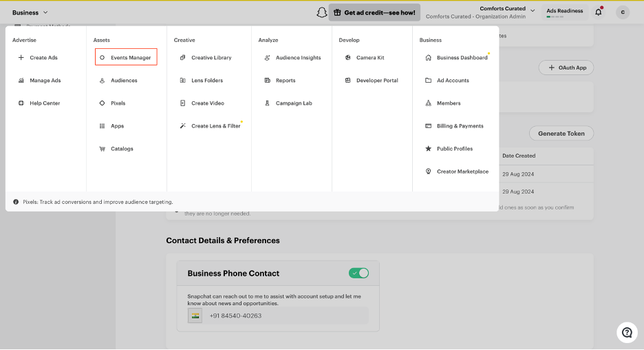
Task: Click the Creative Library icon
Action: [183, 58]
